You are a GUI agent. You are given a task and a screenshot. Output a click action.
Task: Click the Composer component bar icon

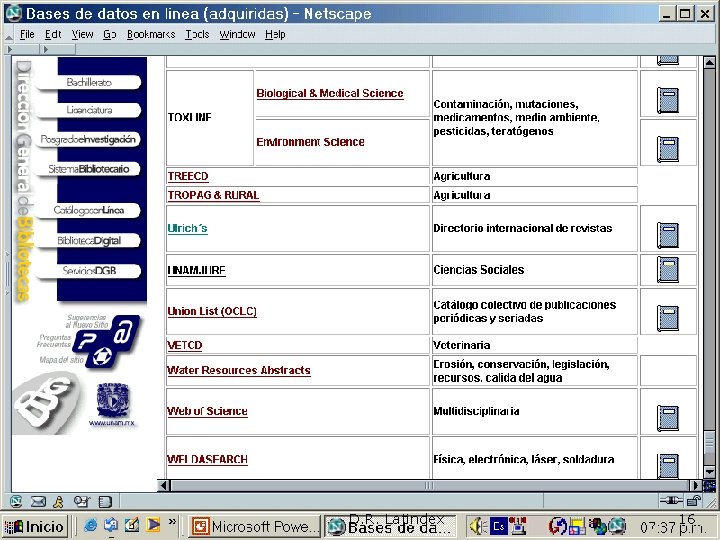click(82, 501)
